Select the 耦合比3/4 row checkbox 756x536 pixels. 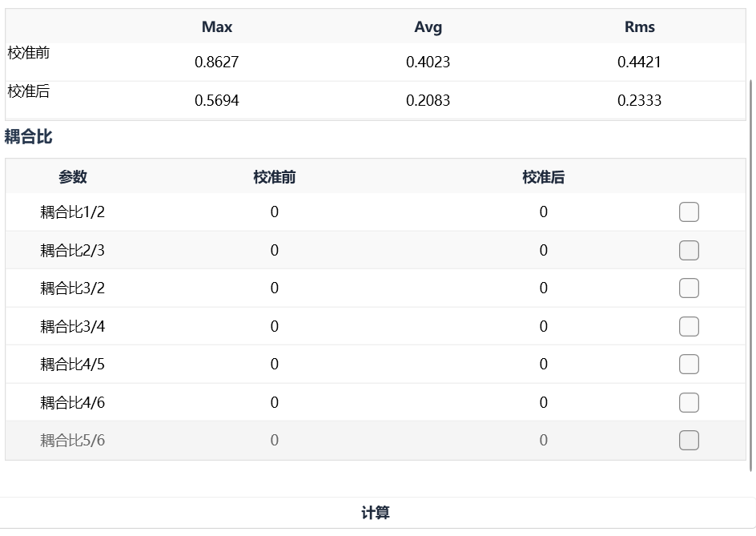[689, 327]
